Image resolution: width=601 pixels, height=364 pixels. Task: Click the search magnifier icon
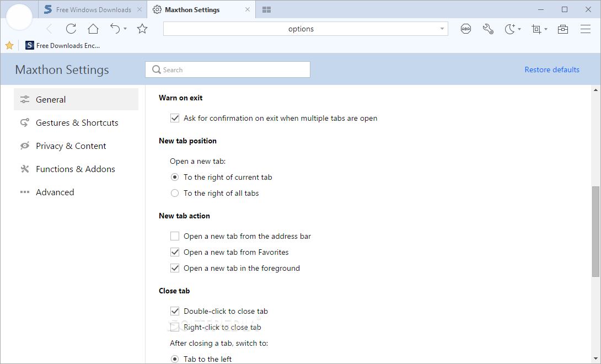click(157, 70)
